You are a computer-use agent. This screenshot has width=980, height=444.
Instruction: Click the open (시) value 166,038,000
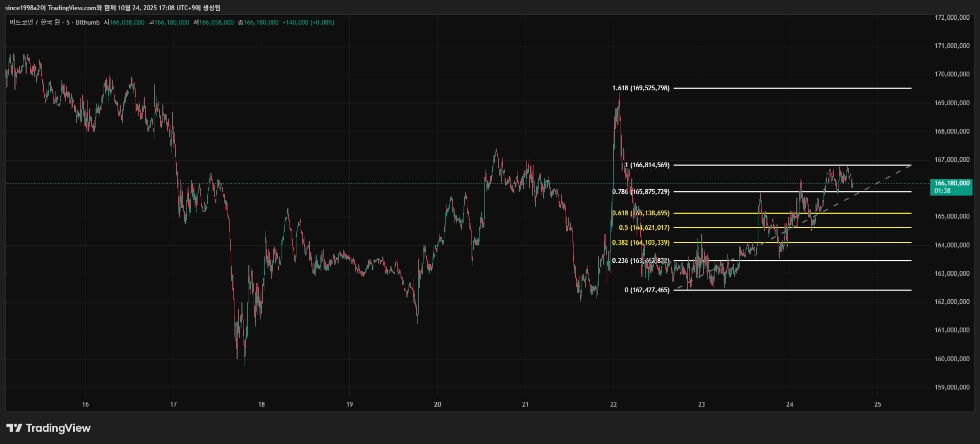click(127, 22)
